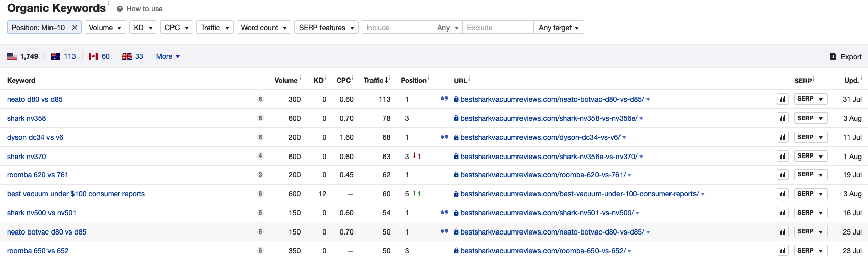Select the Canada flag 60 results
This screenshot has width=868, height=260.
99,56
